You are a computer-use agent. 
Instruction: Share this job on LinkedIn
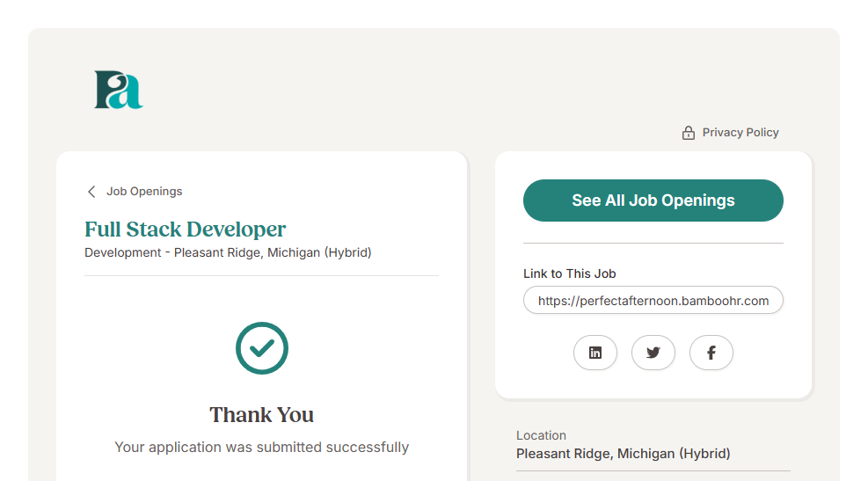tap(595, 353)
